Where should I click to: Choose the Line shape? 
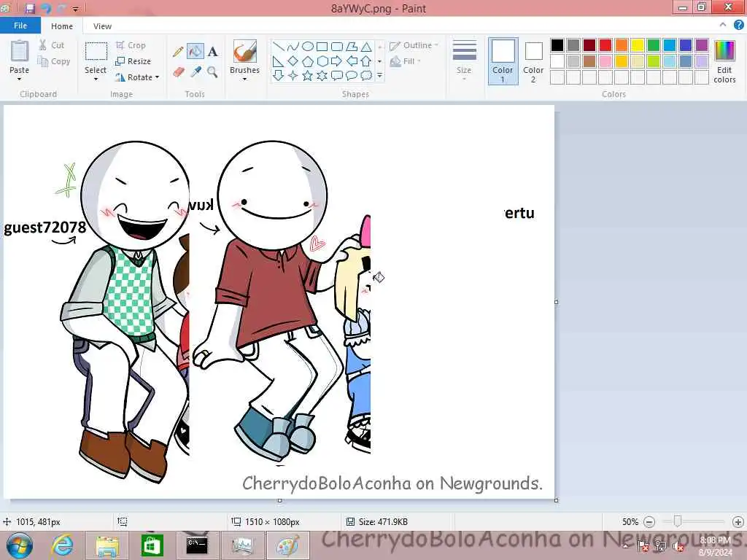coord(279,47)
